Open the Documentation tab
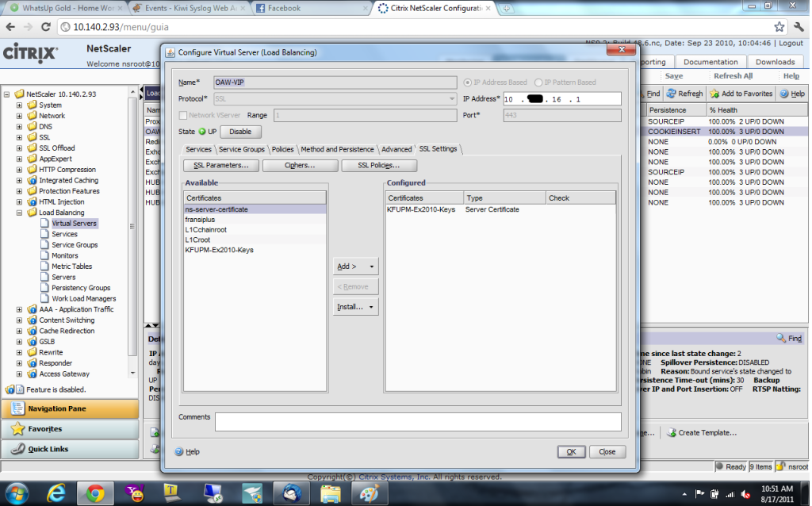Image resolution: width=812 pixels, height=506 pixels. coord(710,62)
